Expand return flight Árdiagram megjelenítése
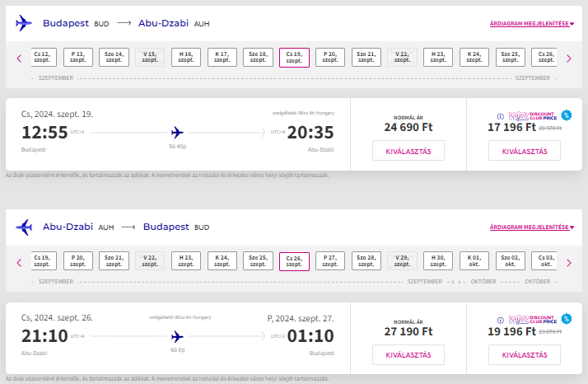Viewport: 588px width, 384px height. click(531, 227)
